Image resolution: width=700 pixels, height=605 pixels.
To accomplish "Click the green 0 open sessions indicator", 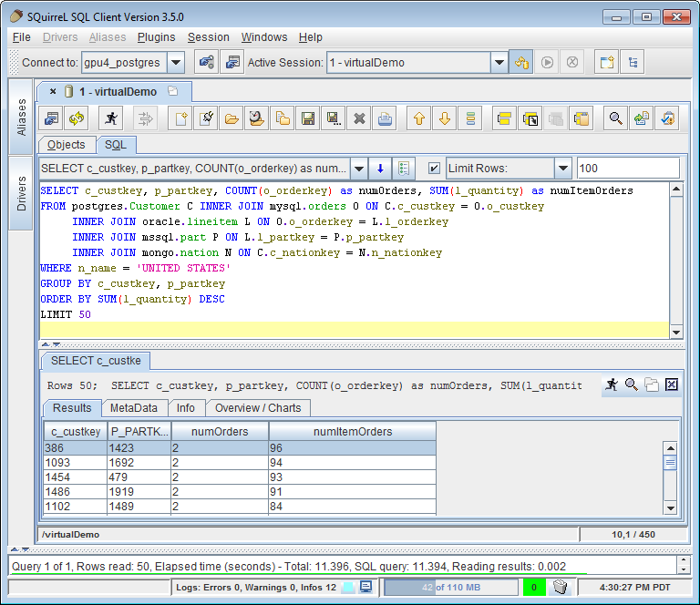I will 534,587.
